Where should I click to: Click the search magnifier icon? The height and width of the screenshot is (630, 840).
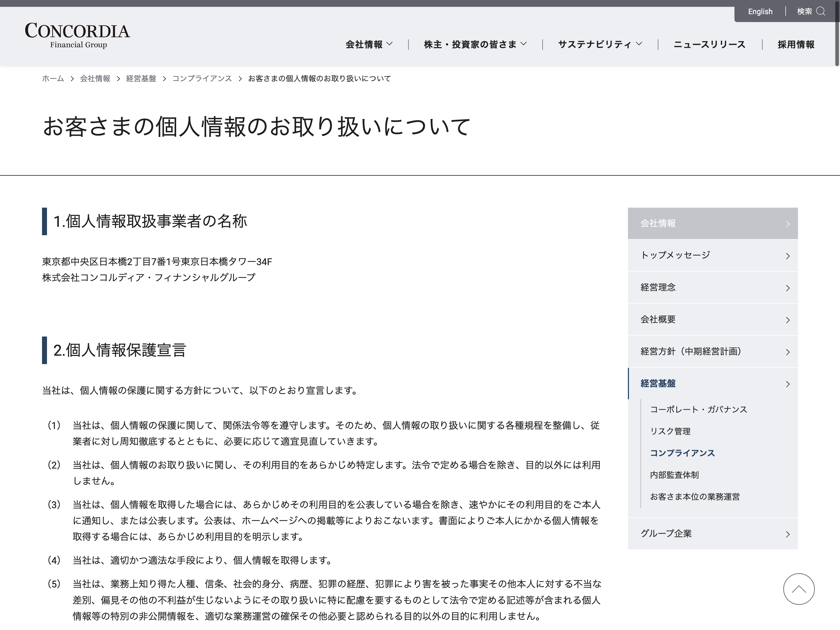821,11
